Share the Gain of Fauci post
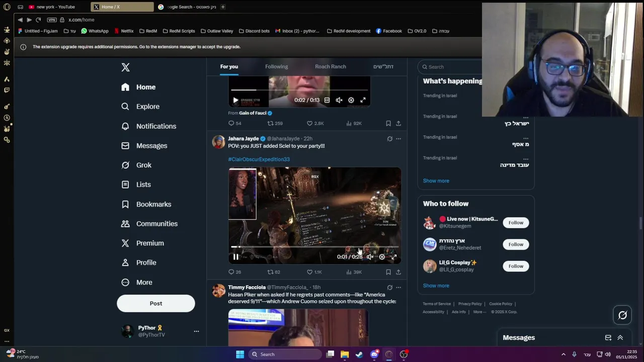Screen dimensions: 644x362 pos(398,123)
